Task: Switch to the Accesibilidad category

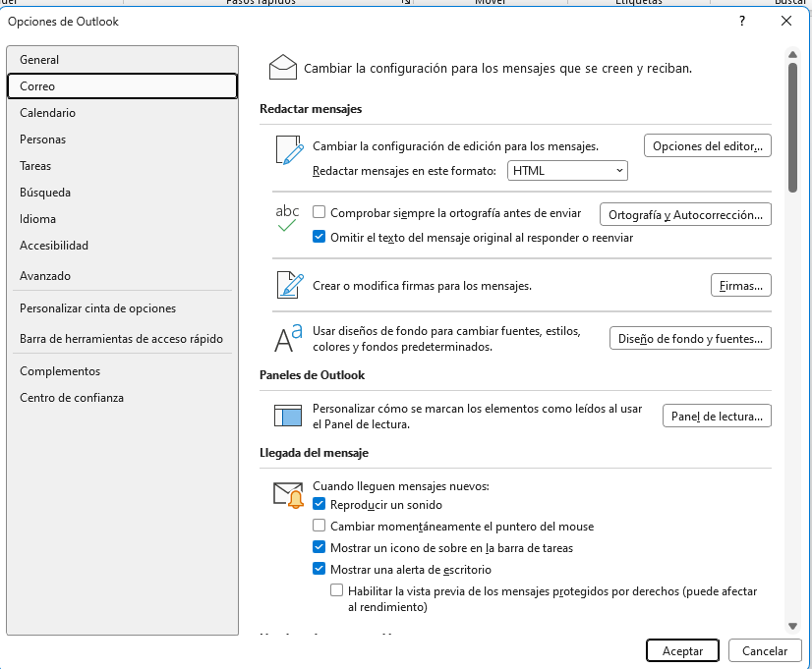Action: (x=122, y=246)
